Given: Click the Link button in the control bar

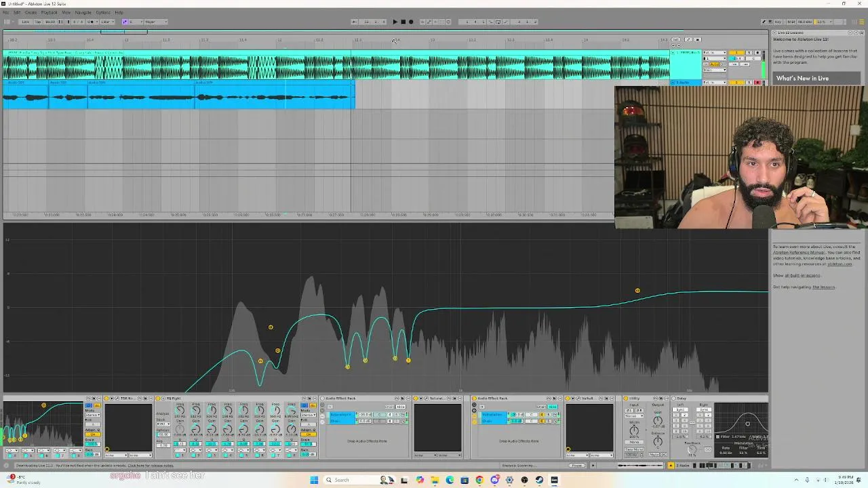Looking at the screenshot, I should coord(25,22).
